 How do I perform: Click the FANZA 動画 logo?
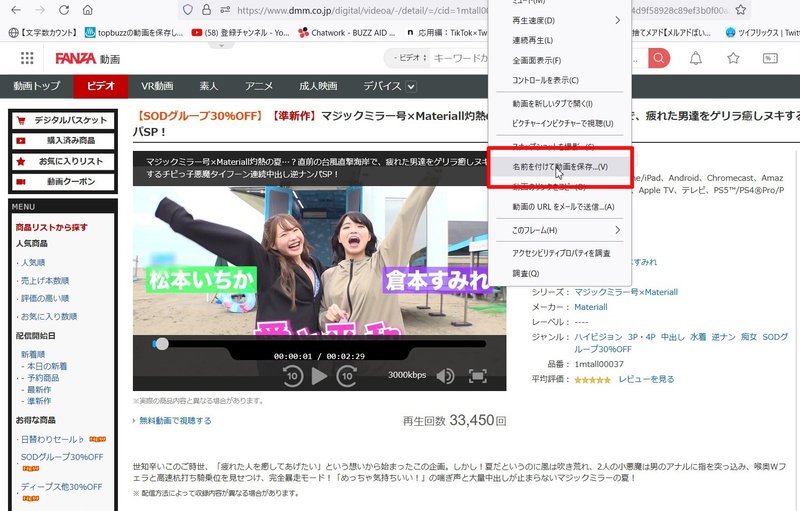87,59
